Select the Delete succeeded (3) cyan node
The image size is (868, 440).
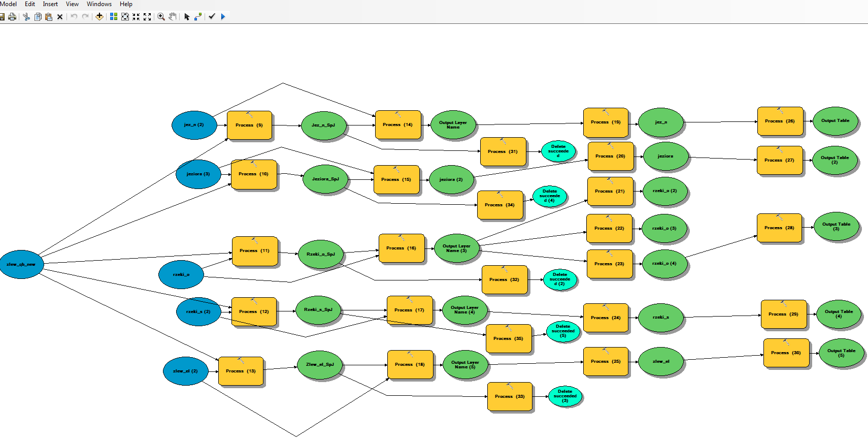click(x=565, y=396)
